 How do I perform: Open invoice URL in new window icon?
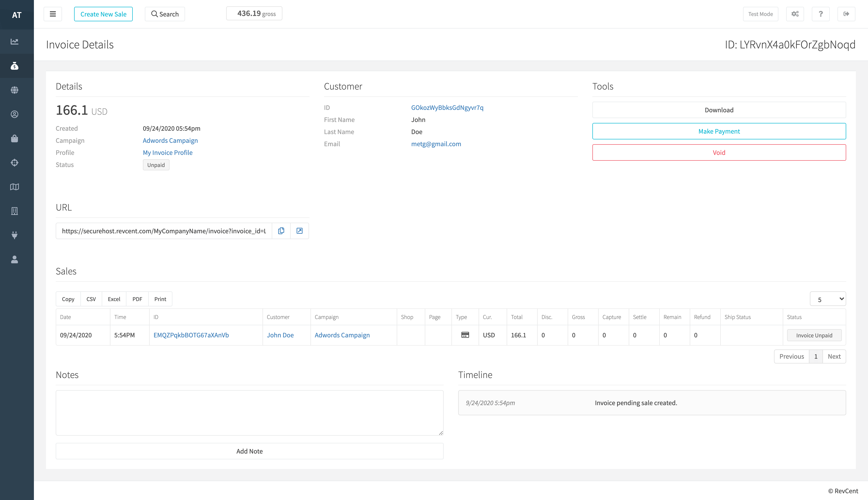point(299,231)
